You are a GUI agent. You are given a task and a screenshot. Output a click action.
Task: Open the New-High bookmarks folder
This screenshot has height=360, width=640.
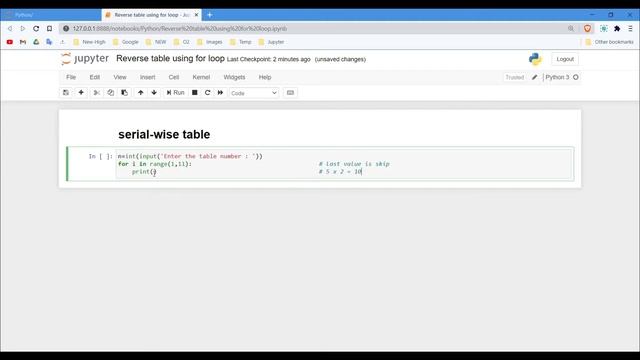[x=89, y=42]
